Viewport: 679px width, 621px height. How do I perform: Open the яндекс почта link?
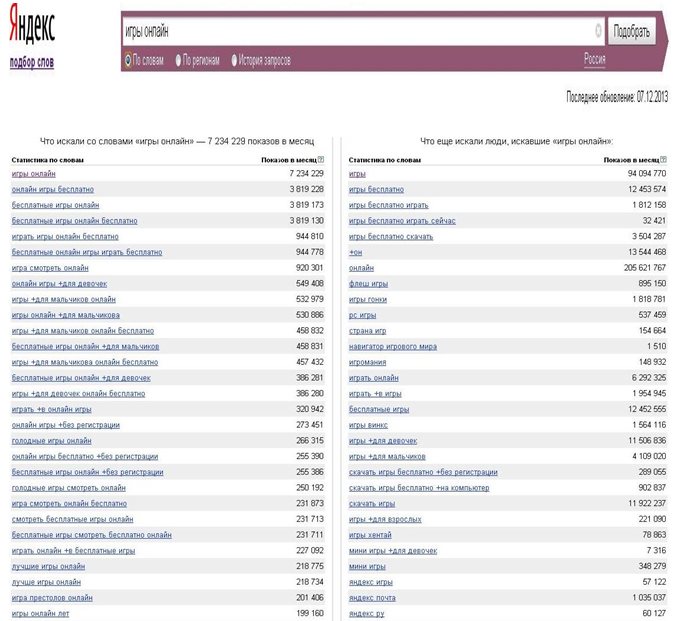[x=372, y=598]
